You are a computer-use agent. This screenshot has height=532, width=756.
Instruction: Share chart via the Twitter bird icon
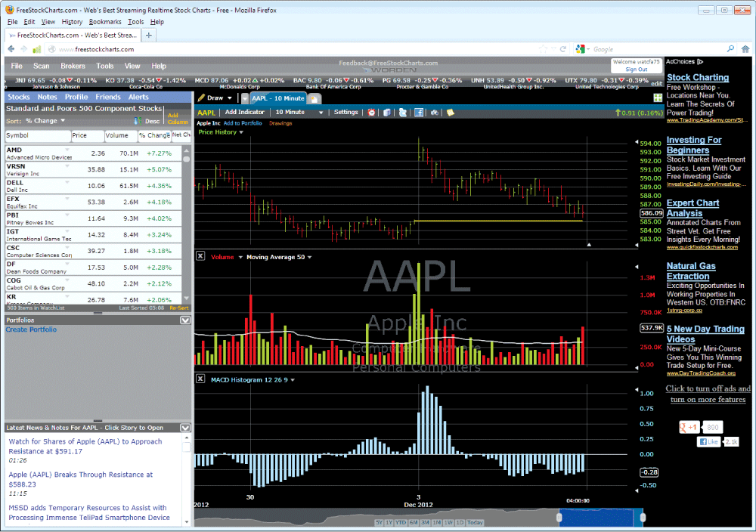(403, 113)
